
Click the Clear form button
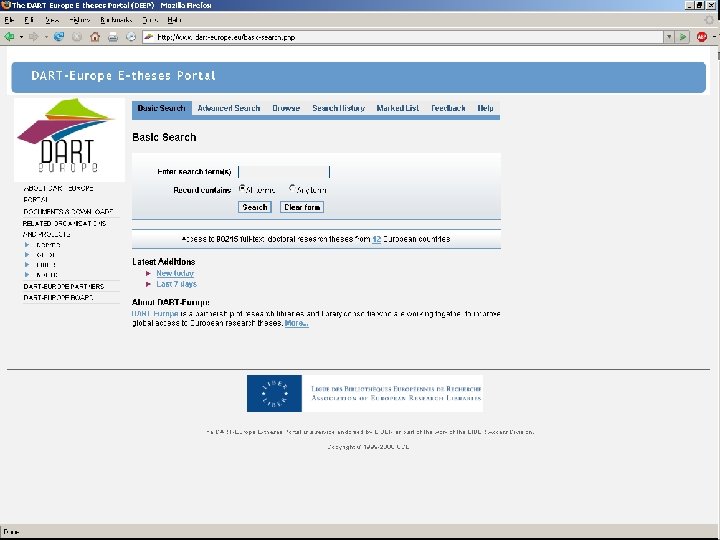point(302,207)
